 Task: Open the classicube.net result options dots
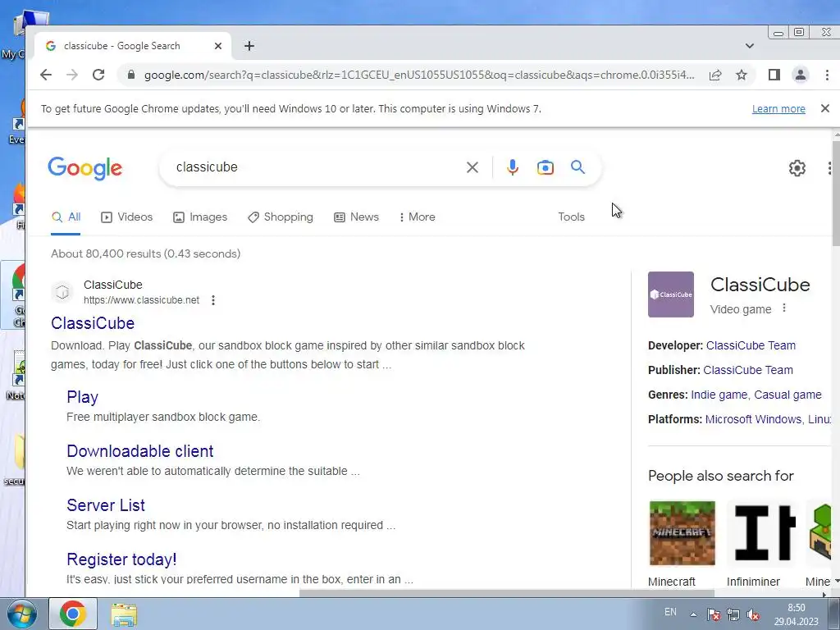[213, 300]
